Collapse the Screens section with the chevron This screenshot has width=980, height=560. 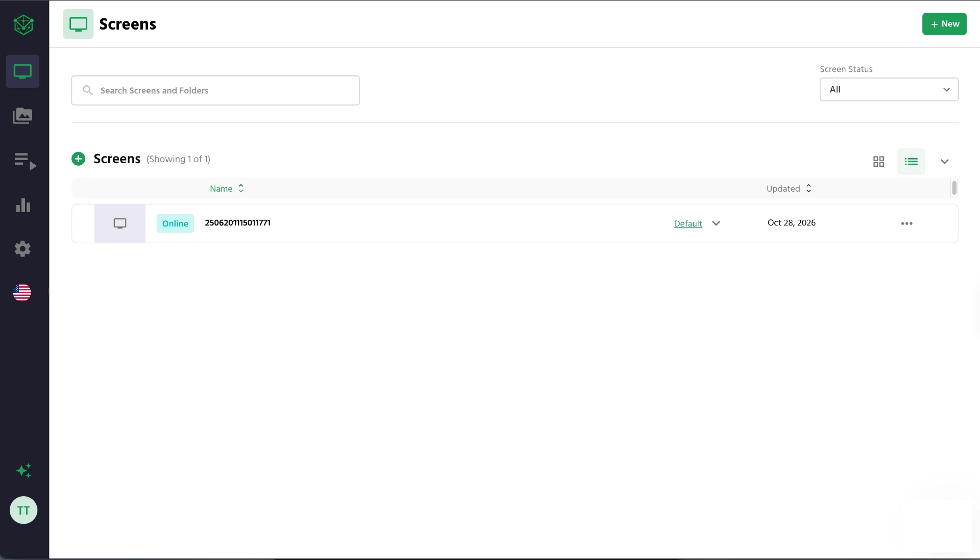[944, 162]
